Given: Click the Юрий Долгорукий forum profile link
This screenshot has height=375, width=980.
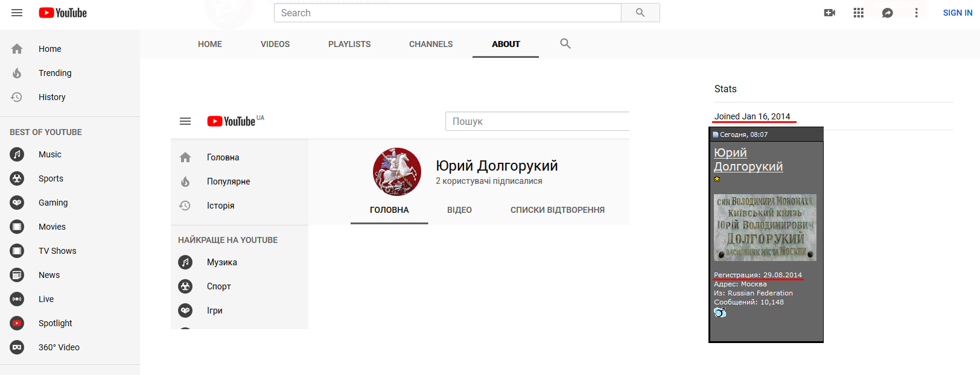Looking at the screenshot, I should [748, 160].
